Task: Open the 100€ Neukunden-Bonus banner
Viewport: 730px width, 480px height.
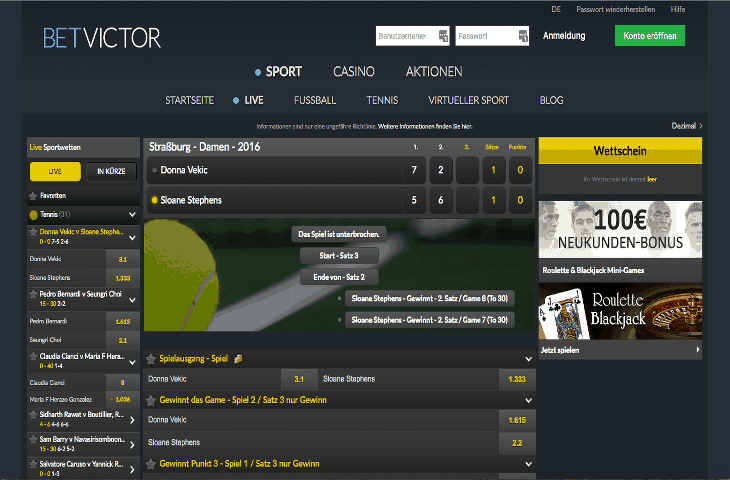Action: [x=620, y=230]
